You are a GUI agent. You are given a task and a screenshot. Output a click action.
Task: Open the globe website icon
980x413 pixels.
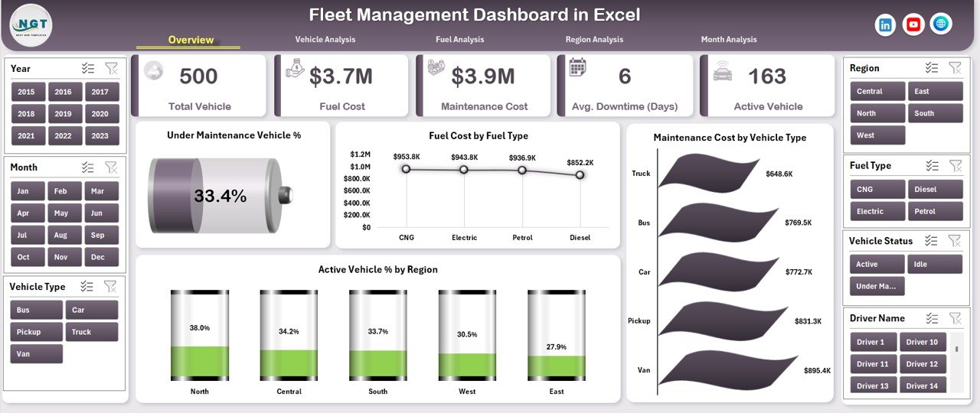[x=941, y=24]
